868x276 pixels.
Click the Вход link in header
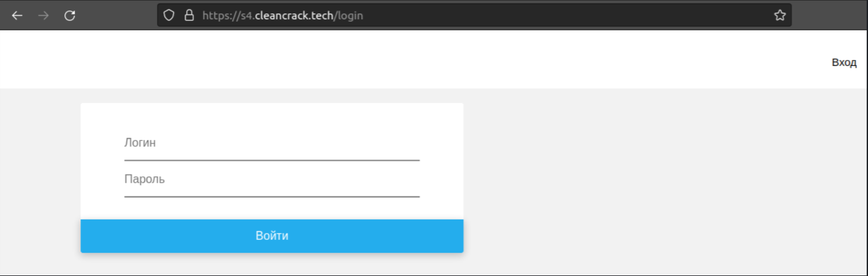[x=843, y=63]
